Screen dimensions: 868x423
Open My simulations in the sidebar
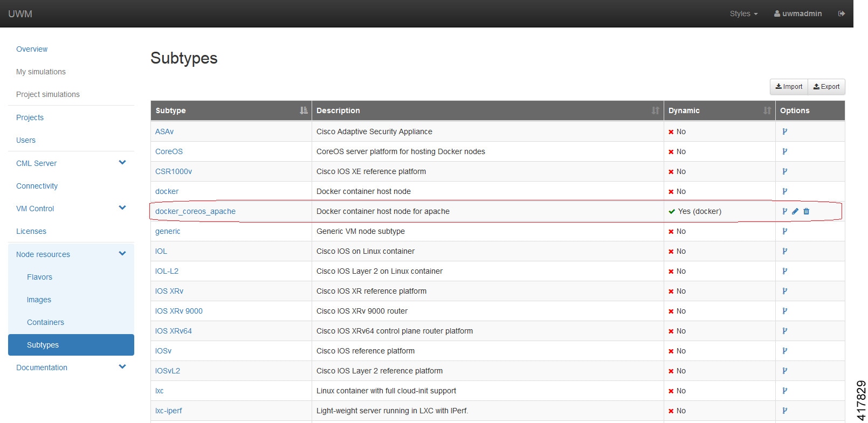pyautogui.click(x=41, y=72)
